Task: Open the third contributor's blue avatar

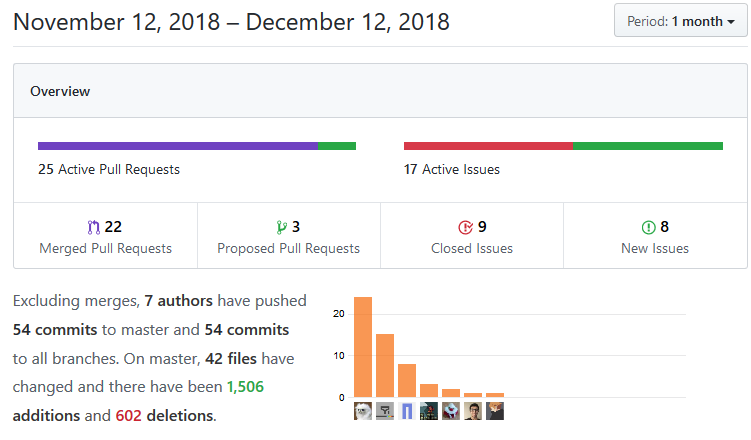Action: [407, 411]
